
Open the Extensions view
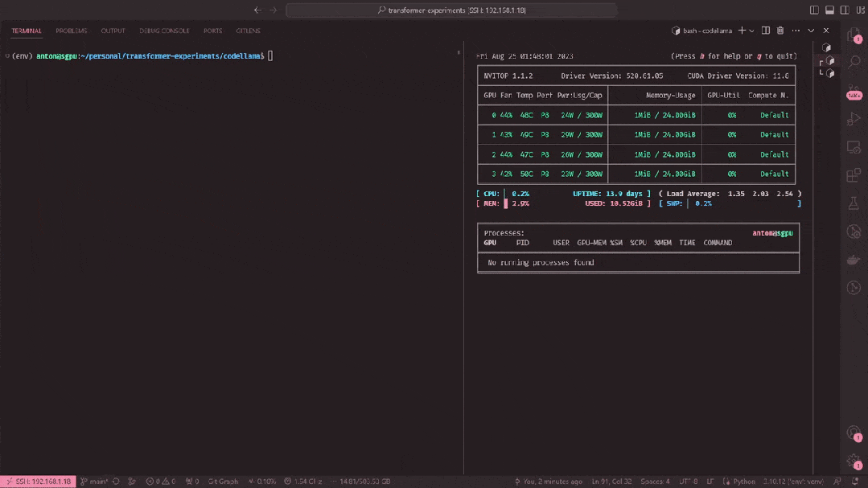pyautogui.click(x=854, y=175)
